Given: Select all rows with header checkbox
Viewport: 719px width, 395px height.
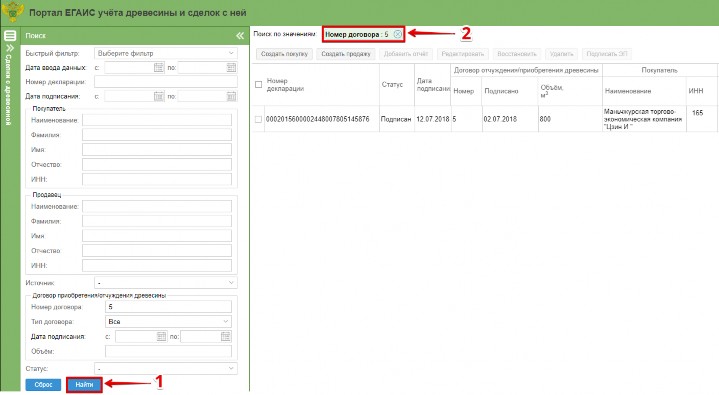Looking at the screenshot, I should tap(258, 84).
